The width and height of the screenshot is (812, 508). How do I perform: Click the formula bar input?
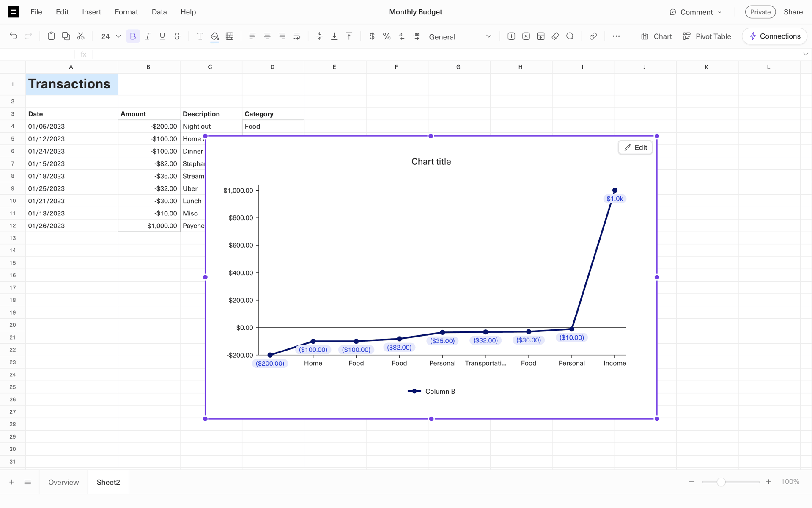click(446, 54)
